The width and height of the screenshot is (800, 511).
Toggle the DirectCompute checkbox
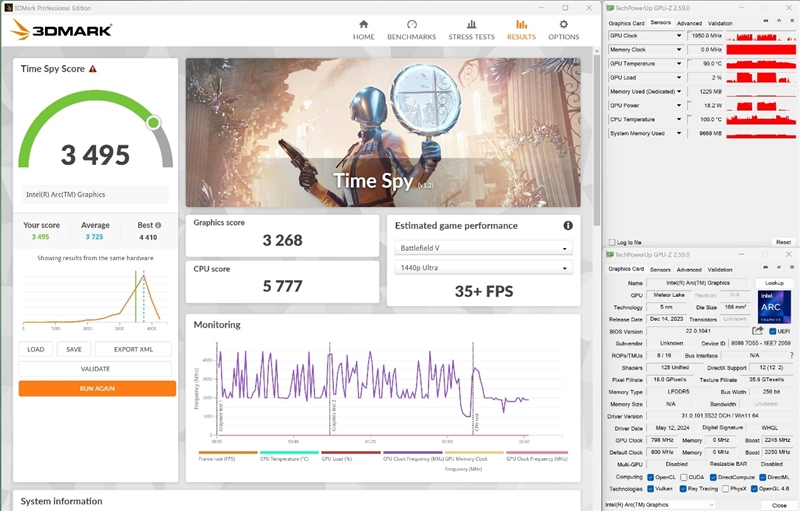coord(713,477)
